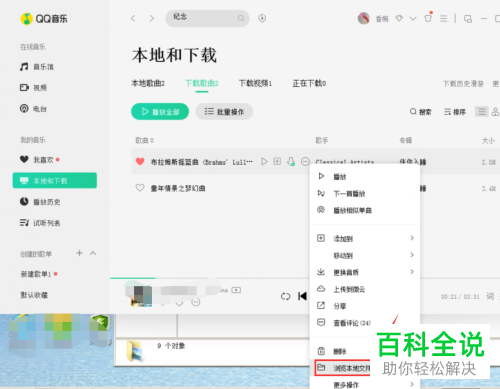
Task: Click download icon on 布拉姆斯摇篮曲 row
Action: point(291,162)
